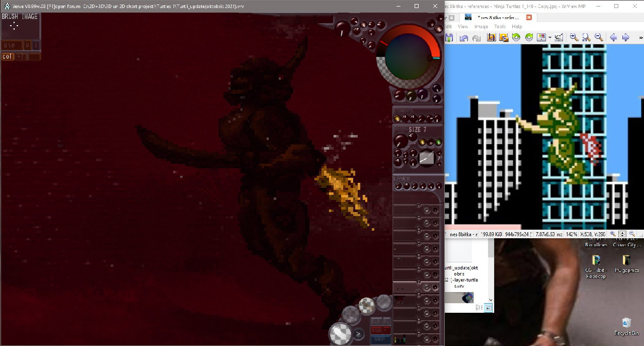Rotate the image counter-clockwise in XnView
Image resolution: width=644 pixels, height=346 pixels.
516,37
